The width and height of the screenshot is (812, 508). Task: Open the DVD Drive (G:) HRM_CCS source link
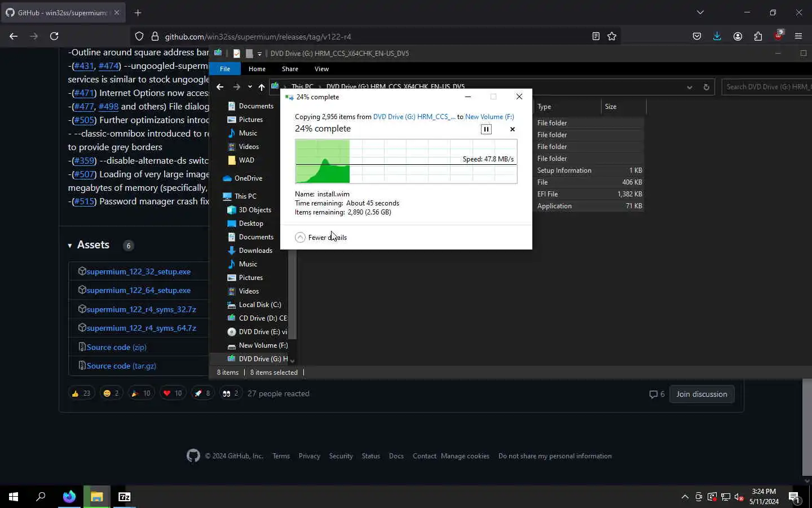414,117
